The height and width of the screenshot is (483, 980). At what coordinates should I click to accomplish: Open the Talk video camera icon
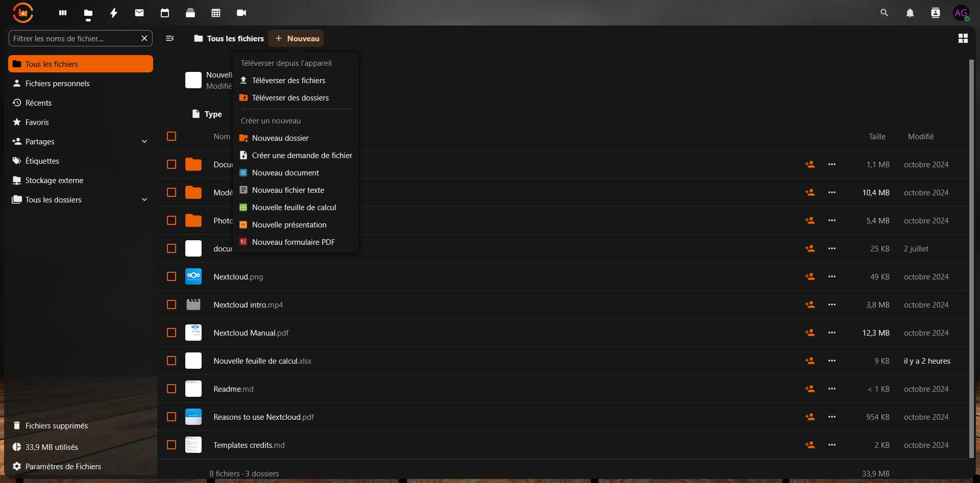(x=241, y=13)
